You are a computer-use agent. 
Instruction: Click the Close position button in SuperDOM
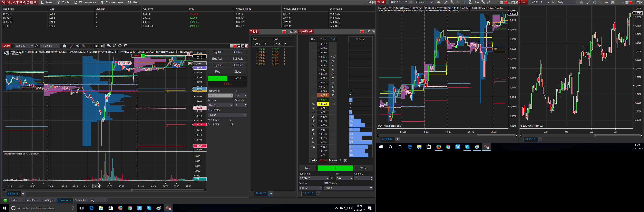363,168
